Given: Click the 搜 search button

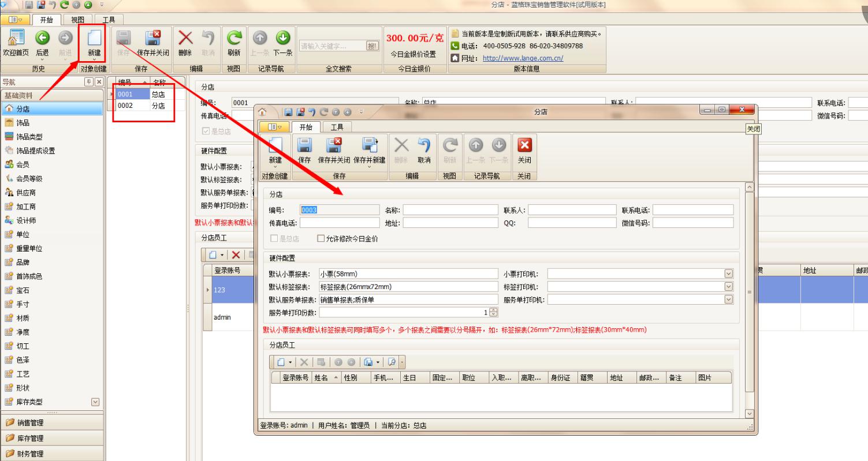Looking at the screenshot, I should point(373,46).
